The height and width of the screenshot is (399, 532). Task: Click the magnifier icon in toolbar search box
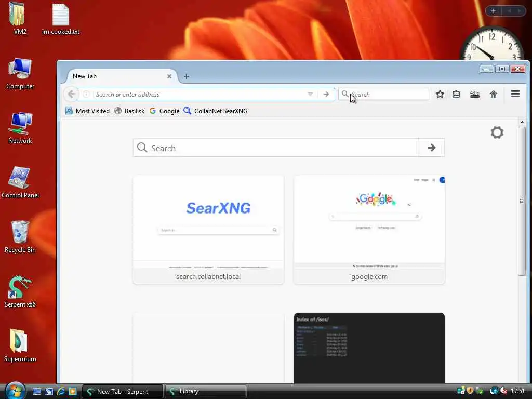coord(345,94)
